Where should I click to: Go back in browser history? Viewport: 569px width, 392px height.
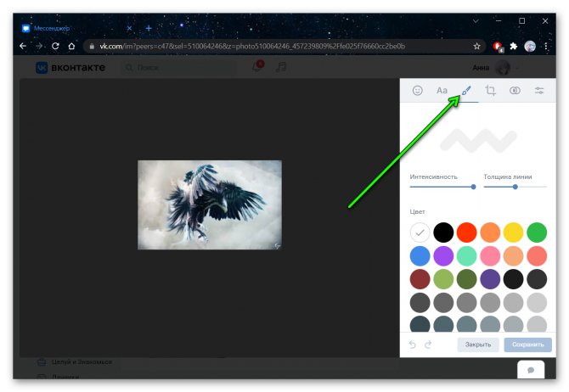(23, 46)
